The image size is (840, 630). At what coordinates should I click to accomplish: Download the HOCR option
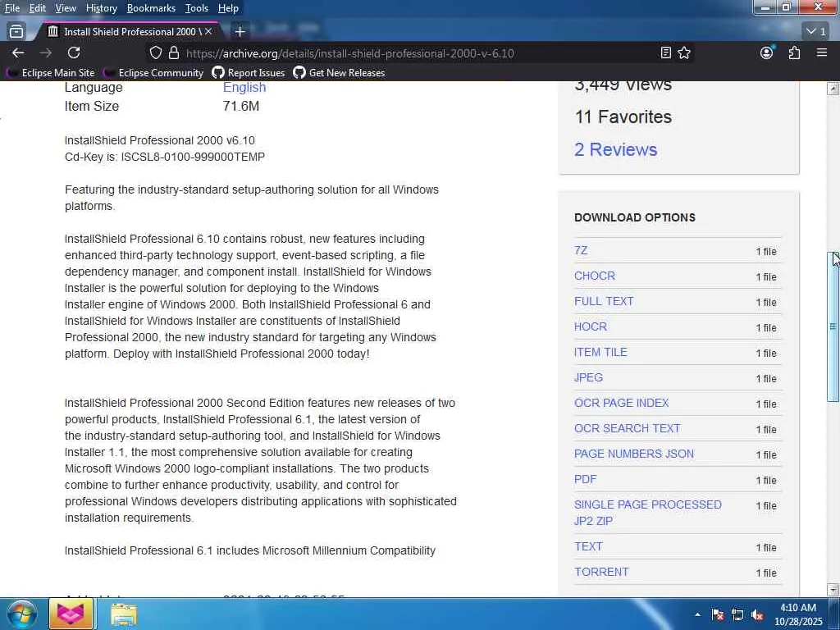(x=591, y=326)
